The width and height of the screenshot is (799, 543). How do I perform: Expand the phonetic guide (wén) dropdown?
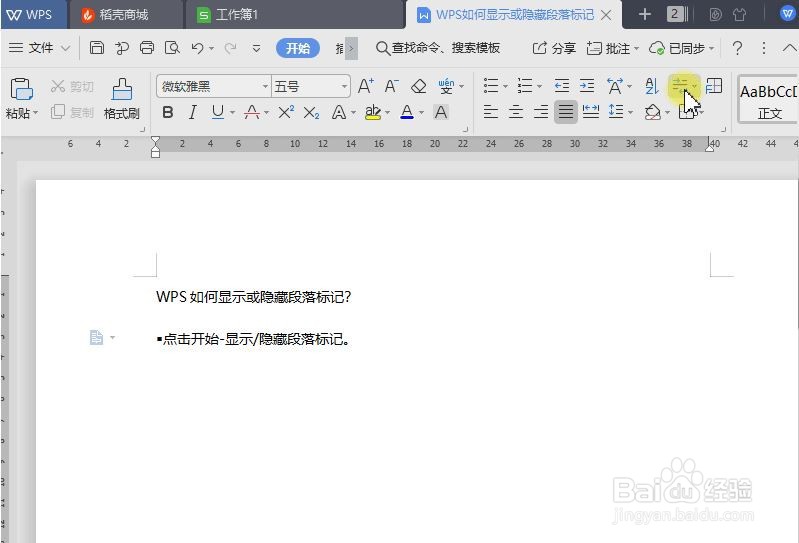pos(461,86)
